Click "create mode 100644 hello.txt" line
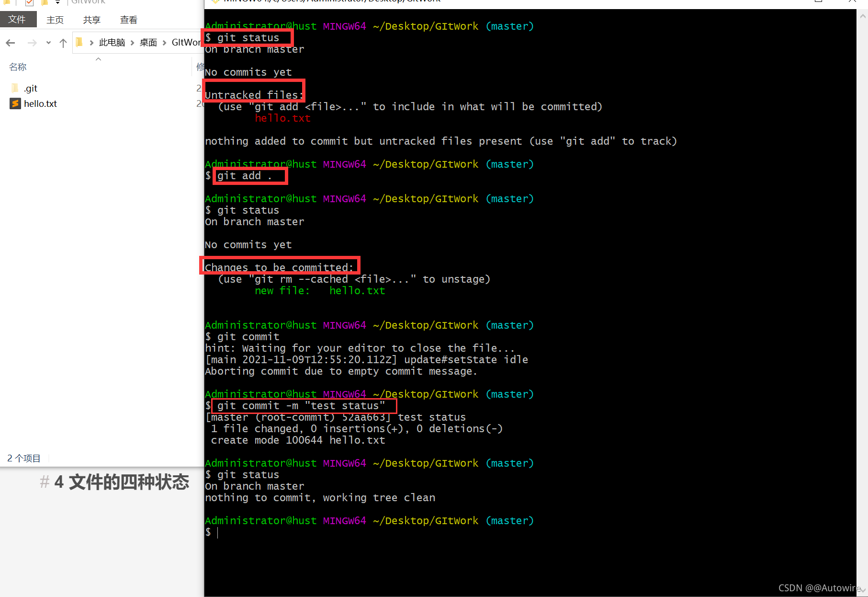This screenshot has height=597, width=868. (x=298, y=440)
